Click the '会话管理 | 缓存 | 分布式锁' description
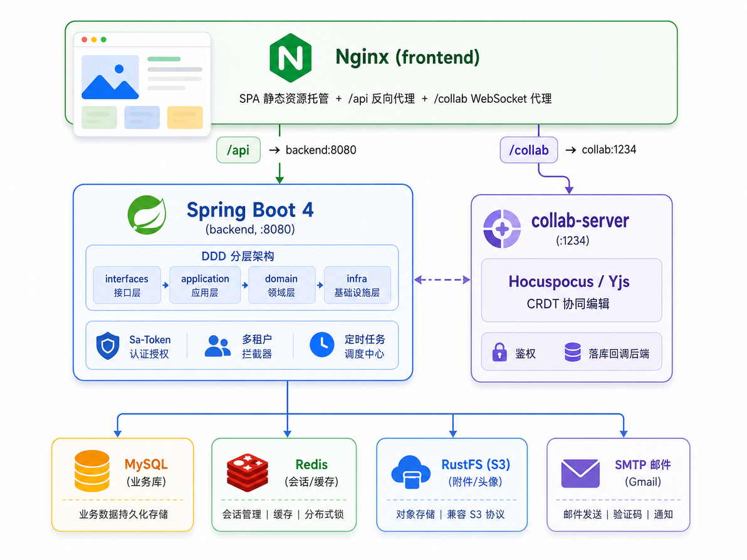747x560 pixels. (x=283, y=514)
